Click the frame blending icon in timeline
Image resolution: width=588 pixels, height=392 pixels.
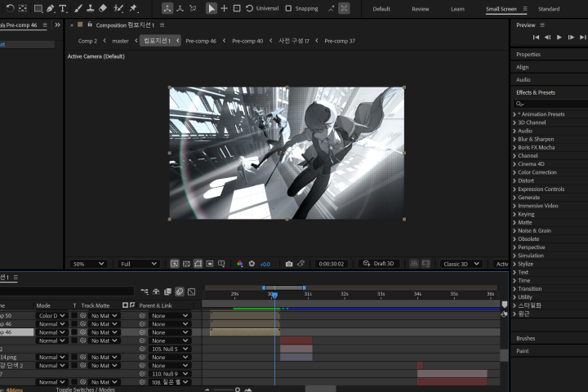coord(168,292)
